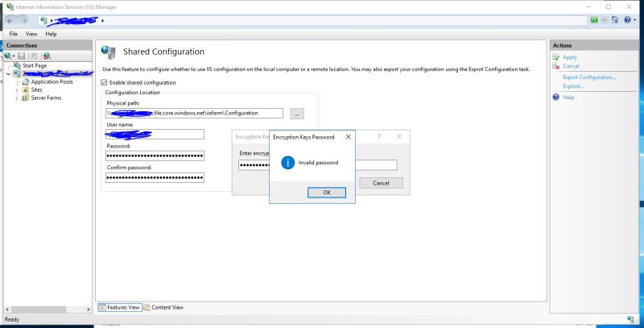Click the Server Farms icon
The image size is (644, 328).
[26, 98]
